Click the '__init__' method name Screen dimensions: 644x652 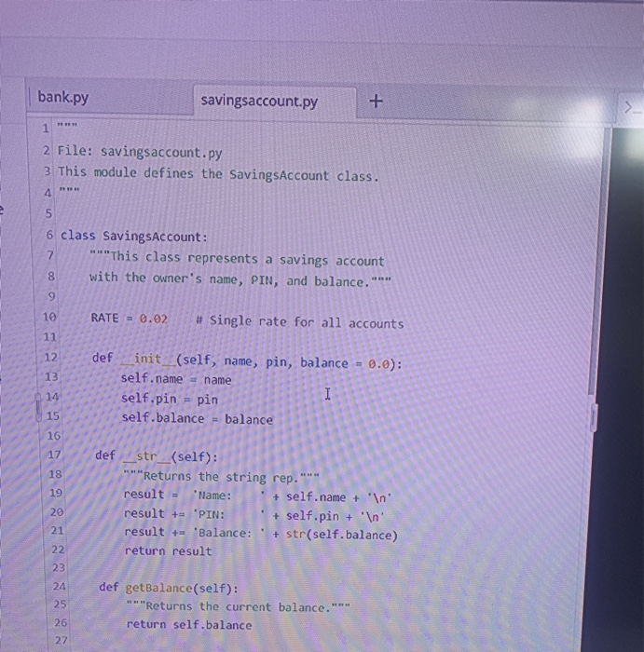tap(148, 359)
